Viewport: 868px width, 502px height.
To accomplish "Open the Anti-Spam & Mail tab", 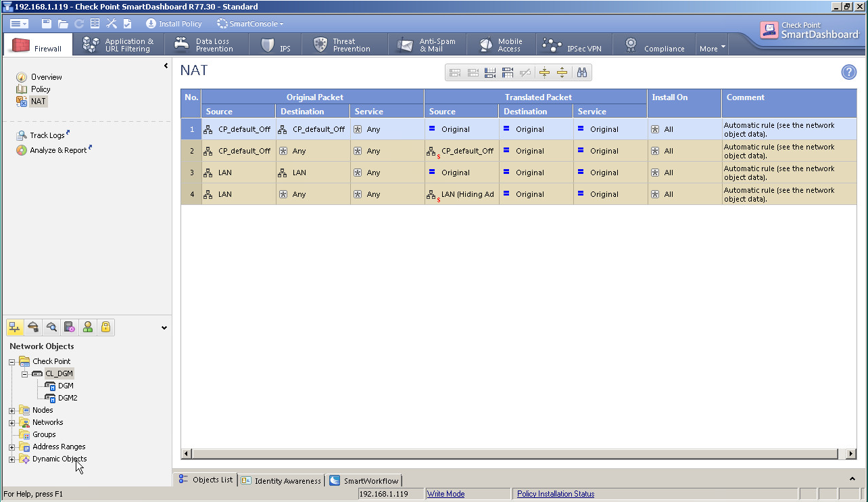I will [x=428, y=45].
